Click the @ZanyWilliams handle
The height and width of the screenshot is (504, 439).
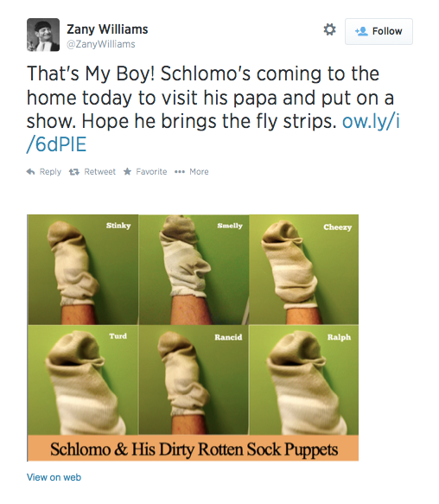coord(101,44)
